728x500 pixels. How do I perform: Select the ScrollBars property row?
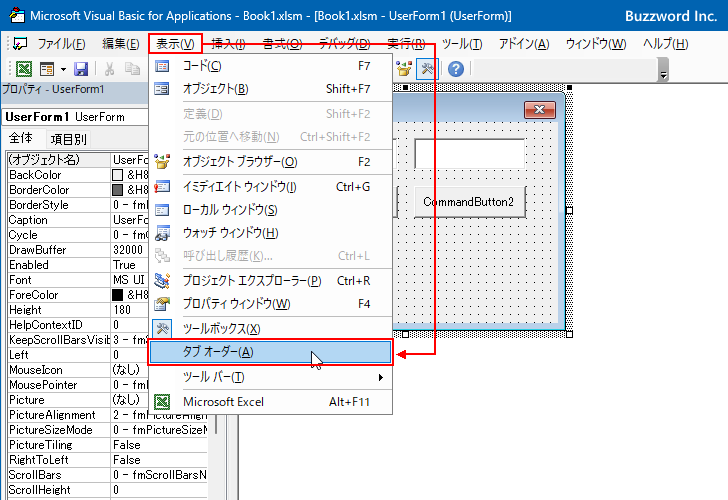[108, 475]
